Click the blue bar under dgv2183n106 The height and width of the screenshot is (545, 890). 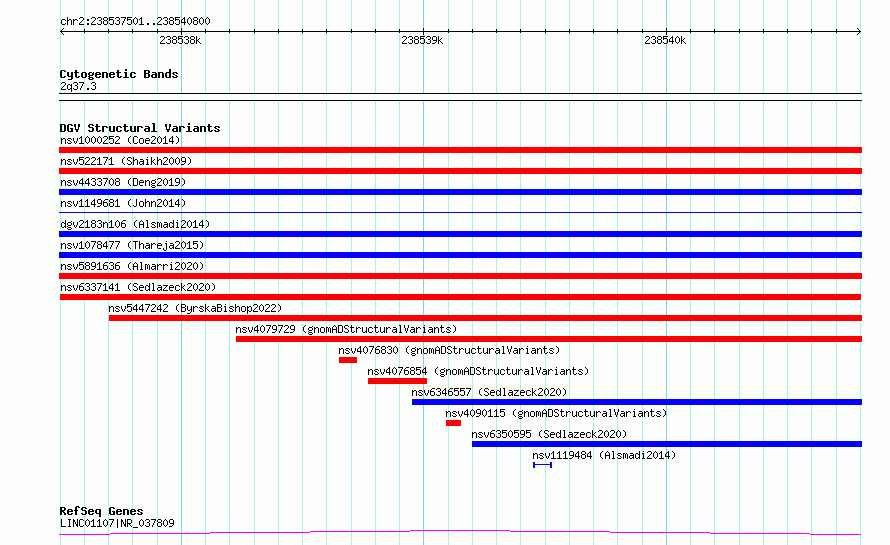[x=460, y=234]
